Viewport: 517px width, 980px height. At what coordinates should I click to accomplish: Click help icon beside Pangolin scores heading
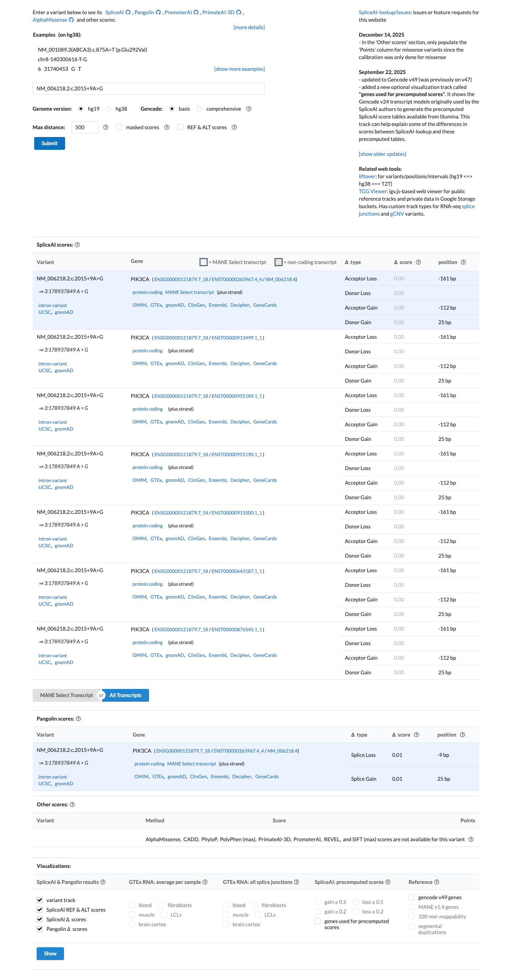[x=78, y=719]
